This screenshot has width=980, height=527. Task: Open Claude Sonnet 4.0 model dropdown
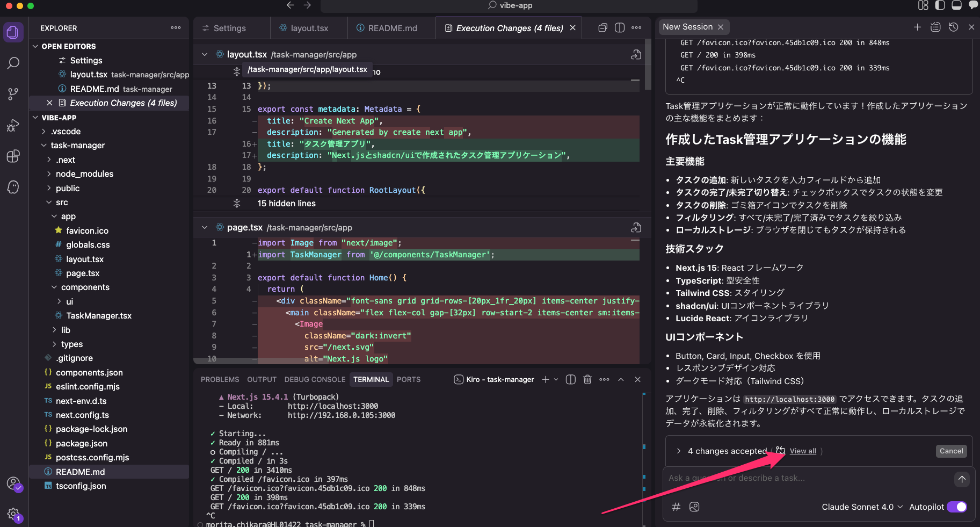(x=862, y=507)
